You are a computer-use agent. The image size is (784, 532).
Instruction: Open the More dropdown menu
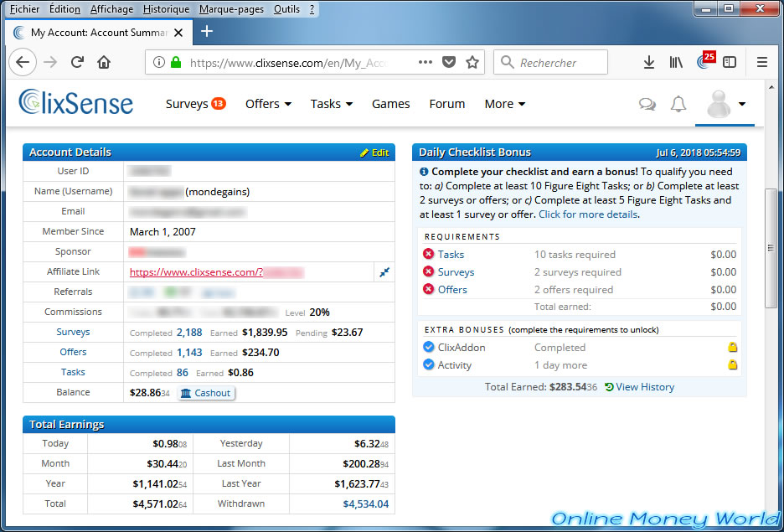(504, 104)
